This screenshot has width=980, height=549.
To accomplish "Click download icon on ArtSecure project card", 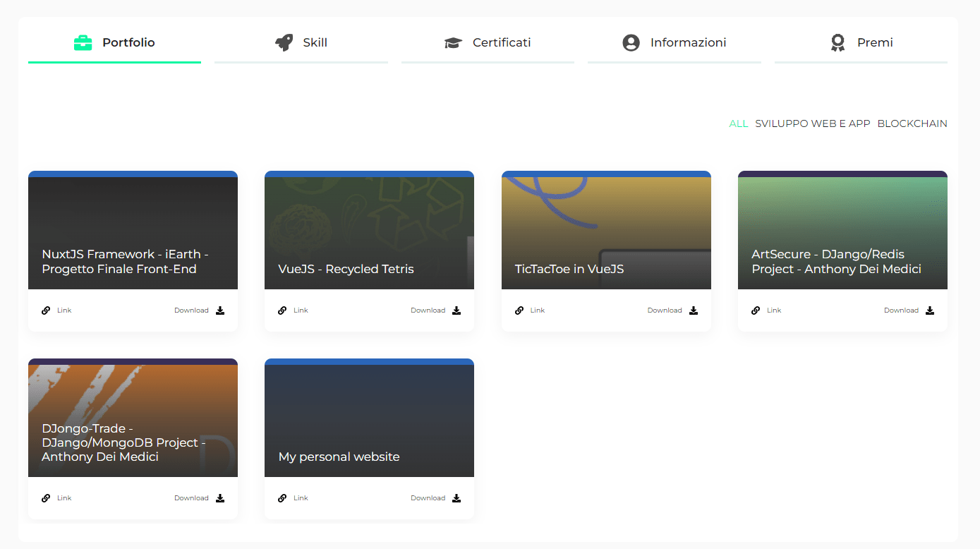I will [x=930, y=310].
